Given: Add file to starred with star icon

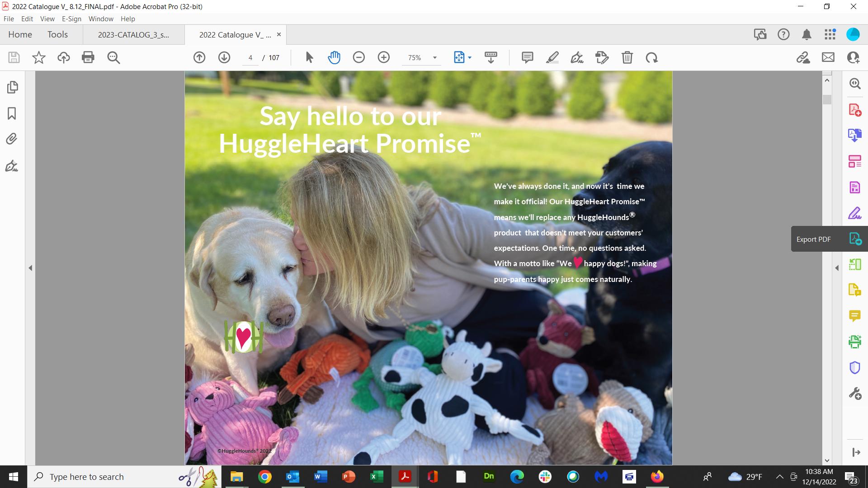Looking at the screenshot, I should coord(39,57).
